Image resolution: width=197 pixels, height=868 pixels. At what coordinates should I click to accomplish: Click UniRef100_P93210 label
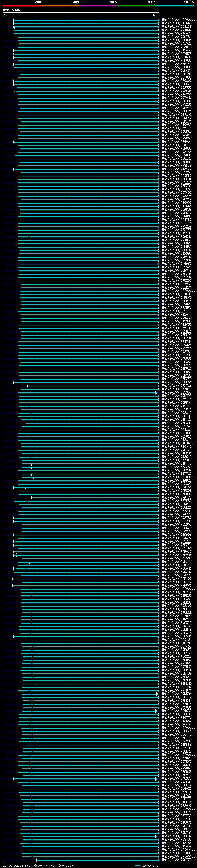pos(177,430)
